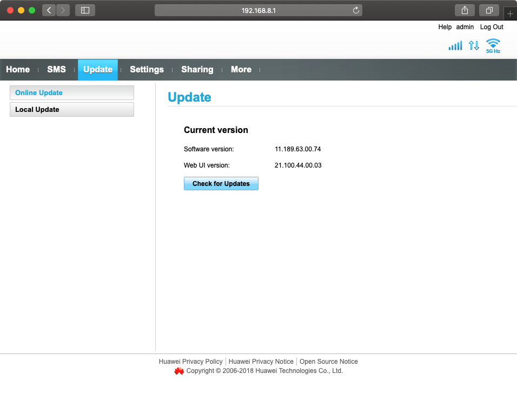Image resolution: width=517 pixels, height=420 pixels.
Task: Open the Huawei Privacy Policy link
Action: click(x=190, y=361)
